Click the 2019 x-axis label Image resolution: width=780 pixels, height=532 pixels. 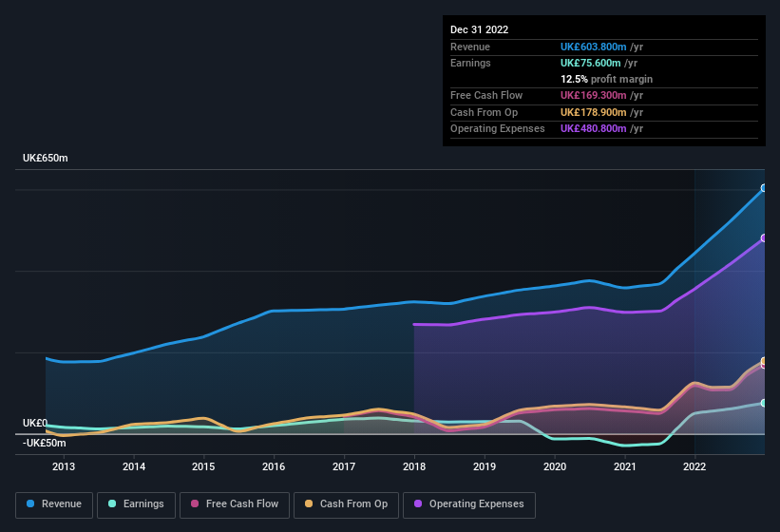[485, 466]
